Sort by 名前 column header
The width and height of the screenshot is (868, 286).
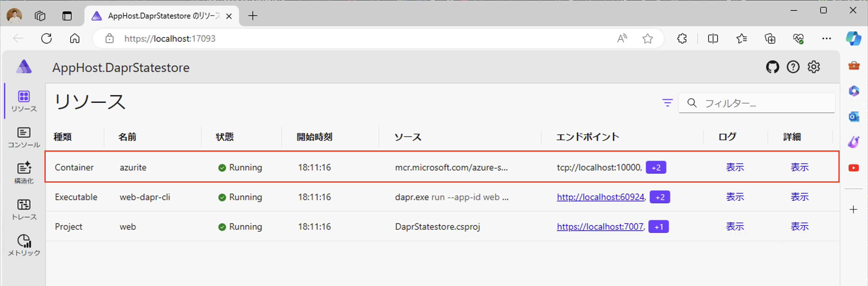click(127, 137)
